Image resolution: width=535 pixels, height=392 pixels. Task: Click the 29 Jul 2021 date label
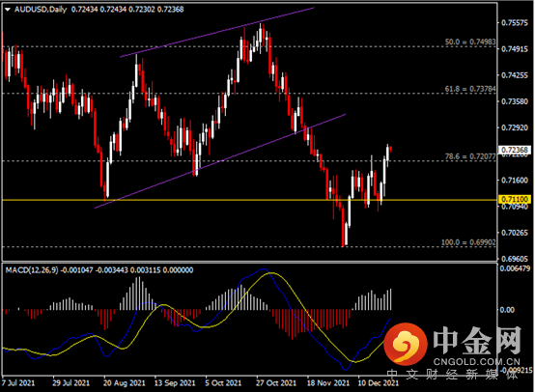[70, 383]
